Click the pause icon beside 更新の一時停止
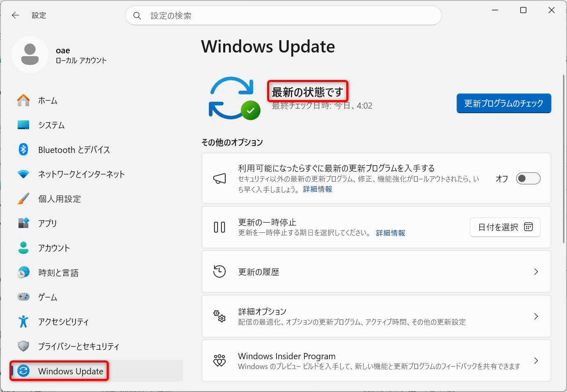The width and height of the screenshot is (567, 392). tap(219, 227)
